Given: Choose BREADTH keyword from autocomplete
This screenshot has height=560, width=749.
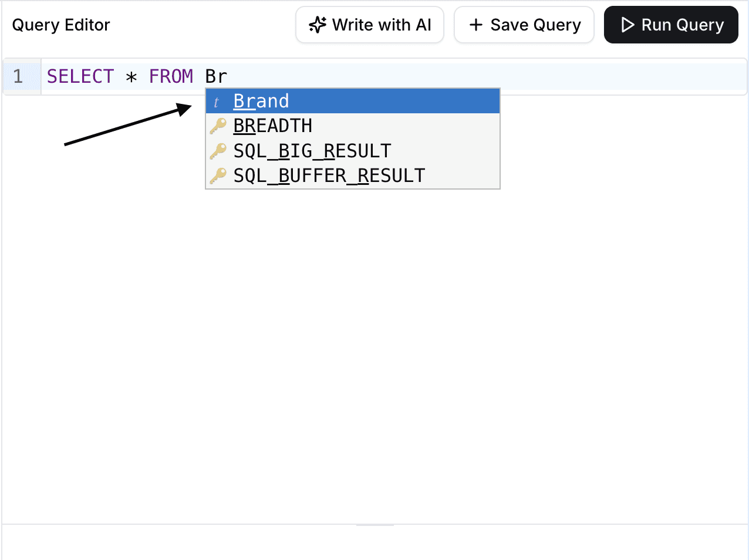Looking at the screenshot, I should (353, 126).
